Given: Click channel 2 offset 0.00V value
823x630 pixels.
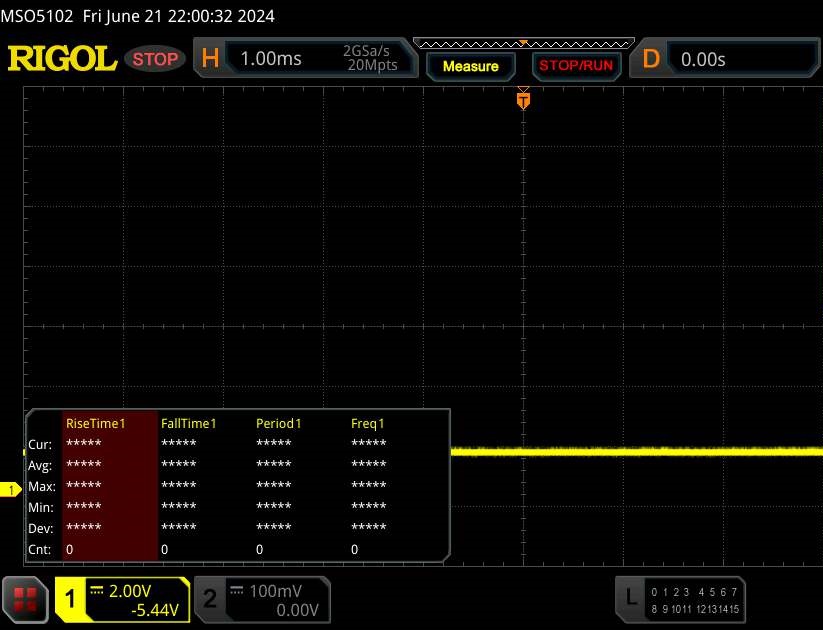Looking at the screenshot, I should (x=297, y=610).
